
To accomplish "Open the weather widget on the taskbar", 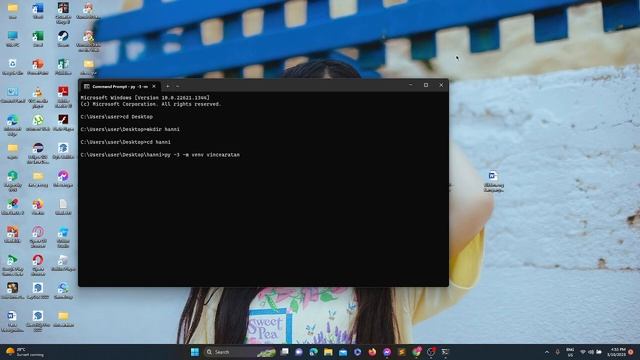I will (x=24, y=352).
